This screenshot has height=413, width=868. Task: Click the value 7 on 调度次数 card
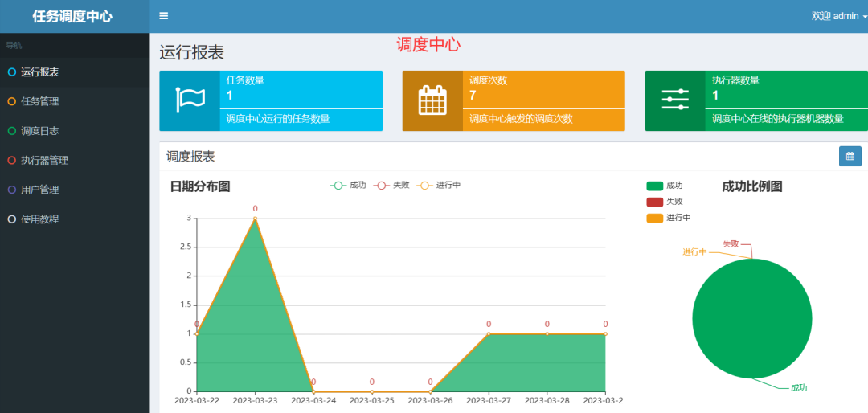click(473, 96)
